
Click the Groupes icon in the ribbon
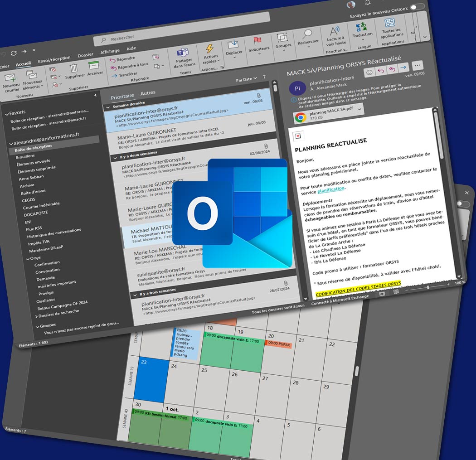coord(282,37)
